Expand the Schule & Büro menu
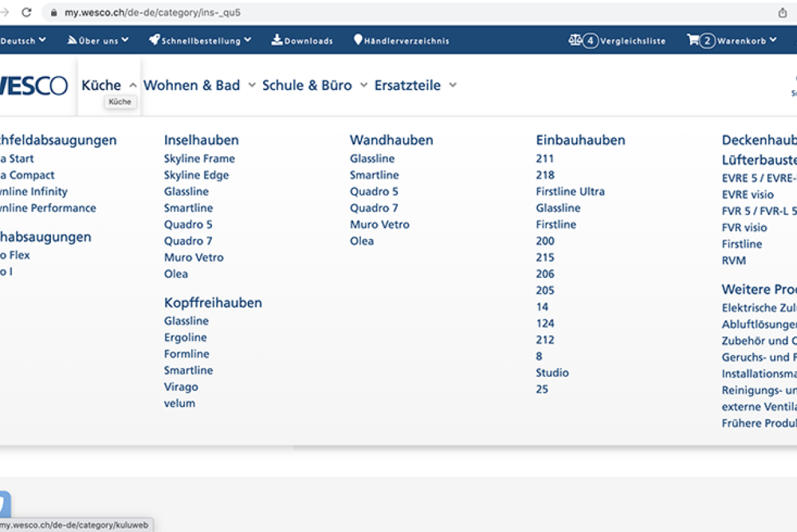 click(x=315, y=85)
